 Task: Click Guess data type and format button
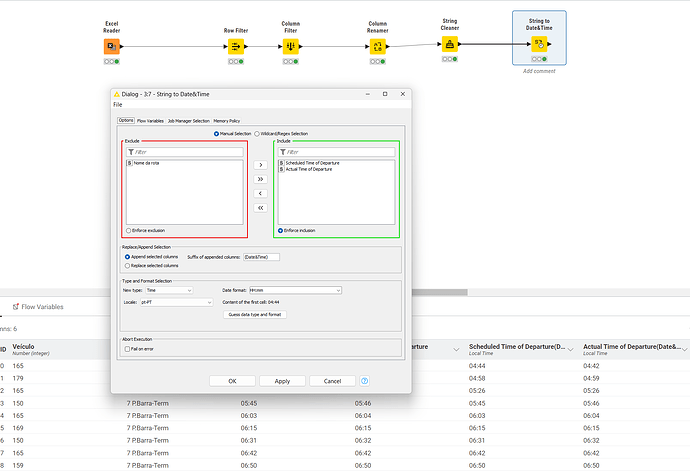[x=254, y=314]
